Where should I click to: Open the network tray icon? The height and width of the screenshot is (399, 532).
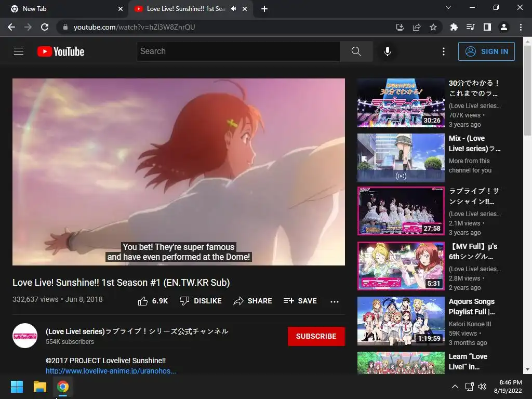[470, 387]
